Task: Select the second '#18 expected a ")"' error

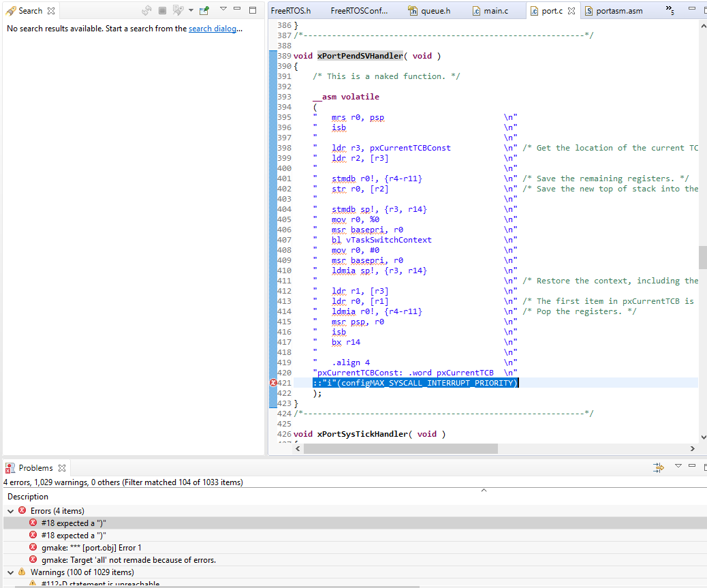Action: (354, 536)
